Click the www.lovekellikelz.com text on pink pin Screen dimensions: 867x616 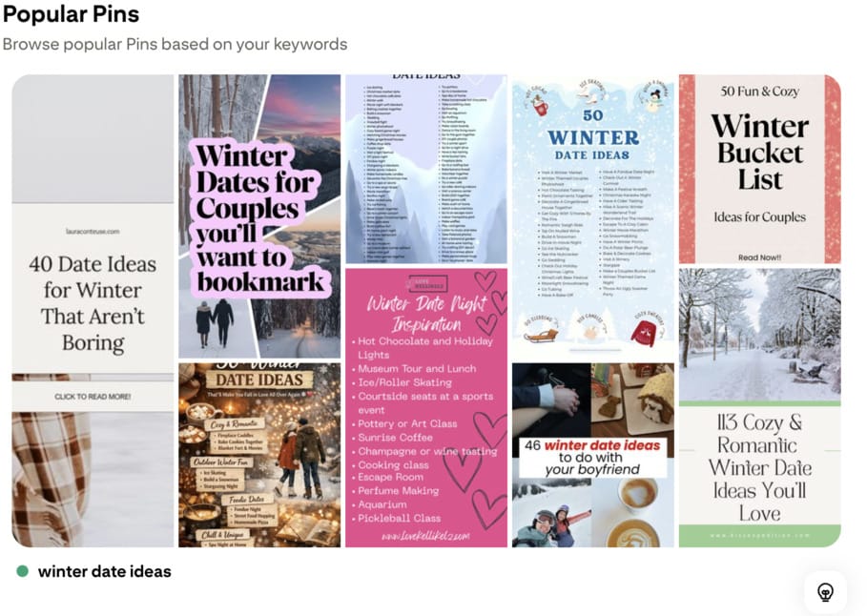click(425, 536)
